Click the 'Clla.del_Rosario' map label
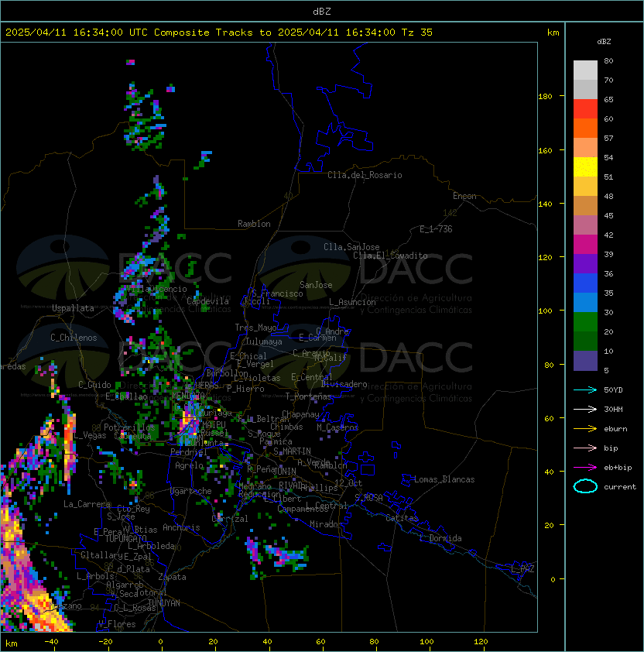The width and height of the screenshot is (644, 652). coord(365,175)
